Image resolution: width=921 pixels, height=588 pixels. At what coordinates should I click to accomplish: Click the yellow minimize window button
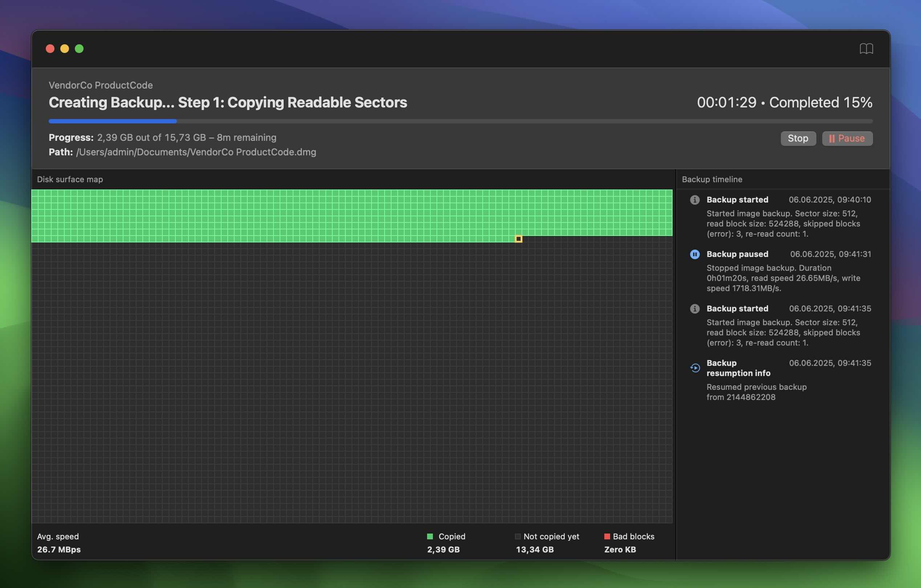[65, 49]
